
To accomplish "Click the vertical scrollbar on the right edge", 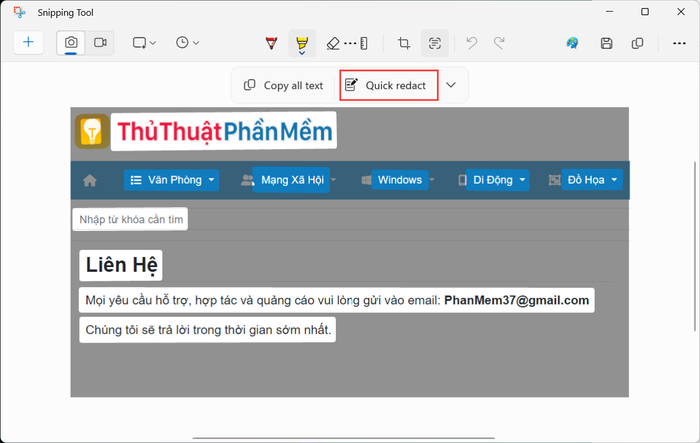I will (695, 247).
